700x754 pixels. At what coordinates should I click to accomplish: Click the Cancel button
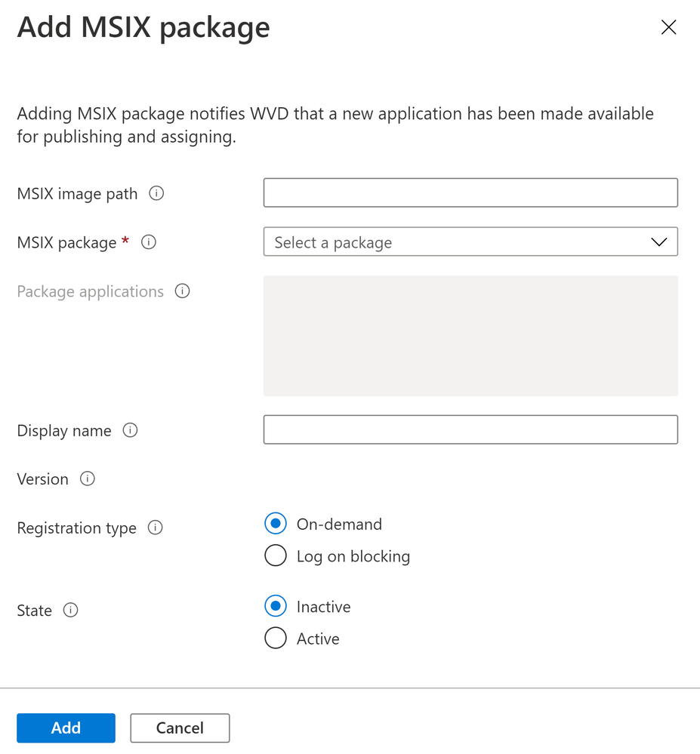[180, 728]
